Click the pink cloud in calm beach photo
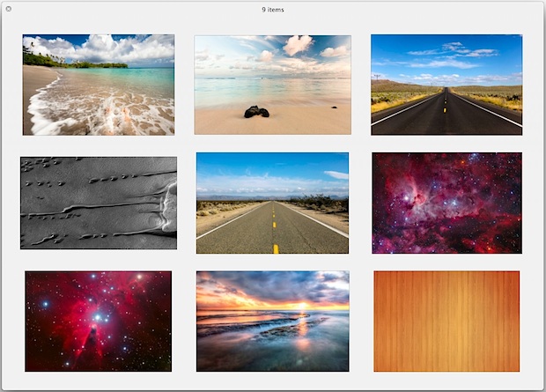 click(x=298, y=44)
